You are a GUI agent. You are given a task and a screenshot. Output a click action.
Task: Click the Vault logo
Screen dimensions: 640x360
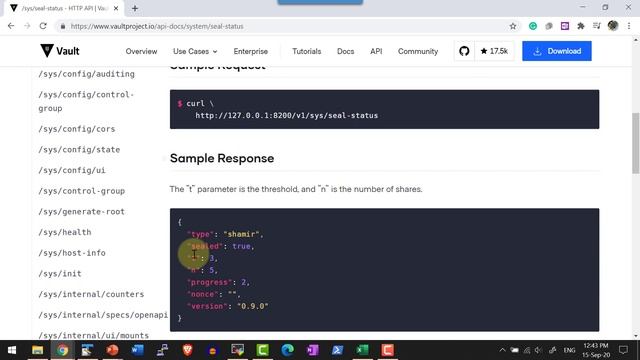(60, 51)
